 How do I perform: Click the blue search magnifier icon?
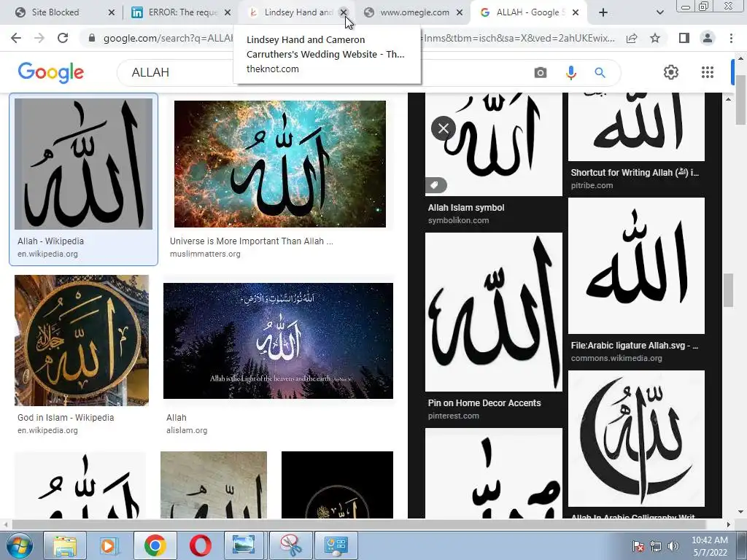(600, 73)
